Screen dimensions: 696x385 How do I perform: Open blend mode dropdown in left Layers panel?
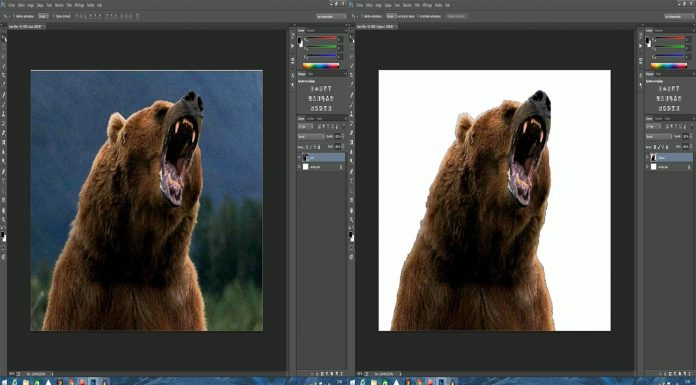311,136
